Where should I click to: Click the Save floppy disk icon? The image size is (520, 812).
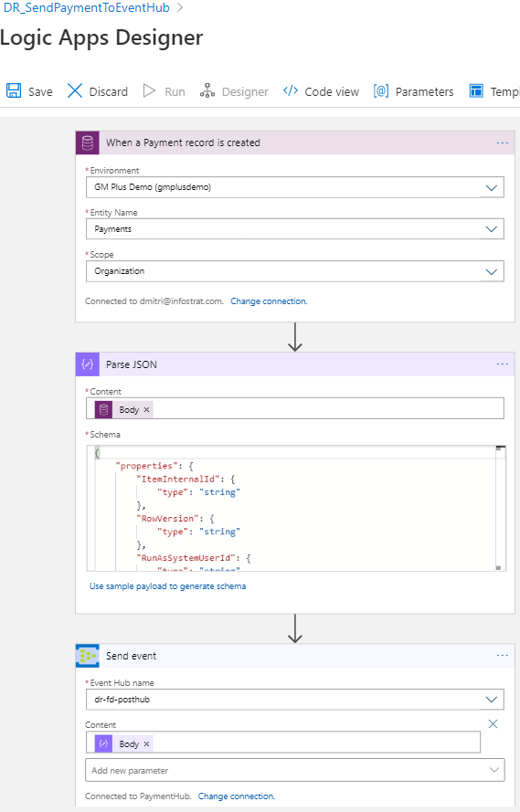click(x=14, y=90)
